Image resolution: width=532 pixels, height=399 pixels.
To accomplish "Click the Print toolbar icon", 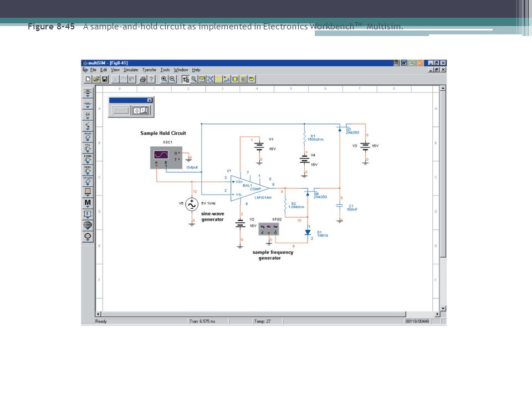I will [143, 79].
